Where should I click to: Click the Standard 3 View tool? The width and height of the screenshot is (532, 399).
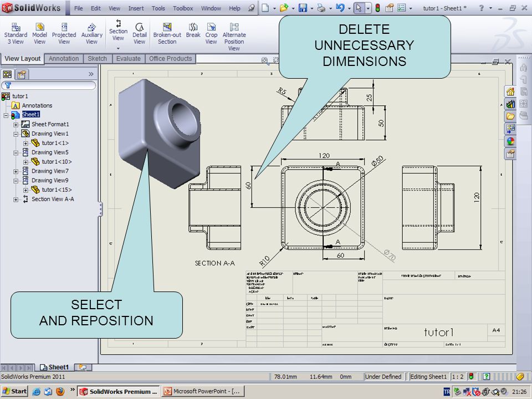(16, 34)
